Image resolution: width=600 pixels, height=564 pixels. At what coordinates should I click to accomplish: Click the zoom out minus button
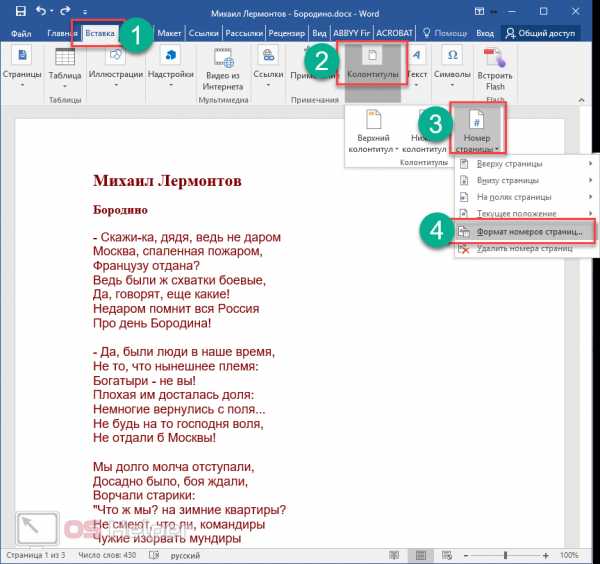coord(466,556)
